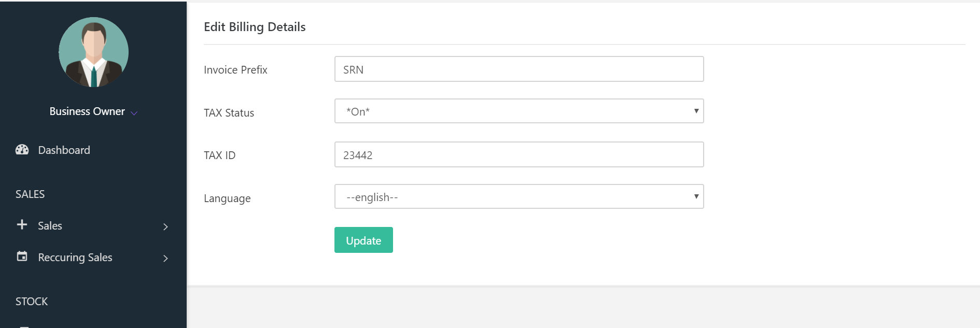Select the Sales menu item label
The height and width of the screenshot is (328, 980).
pos(50,226)
